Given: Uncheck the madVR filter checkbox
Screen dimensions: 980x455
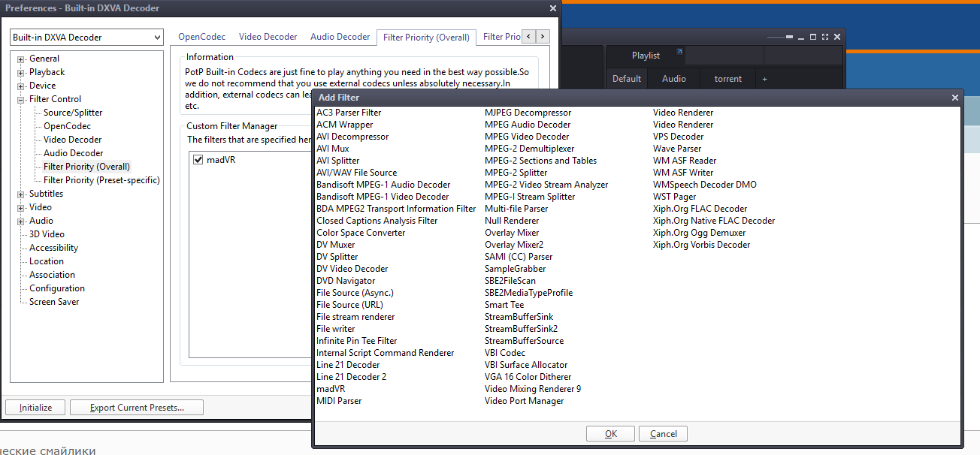Looking at the screenshot, I should pyautogui.click(x=198, y=160).
